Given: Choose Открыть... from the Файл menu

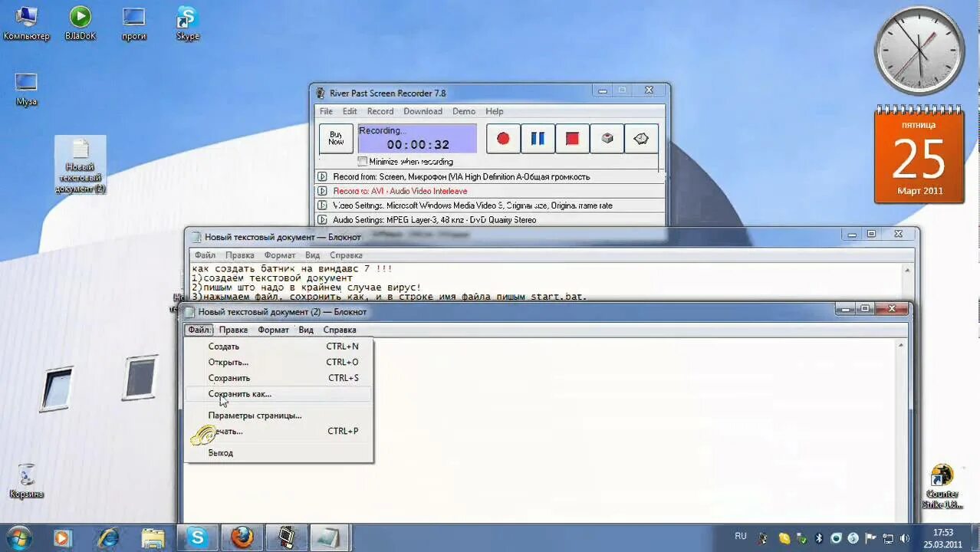Looking at the screenshot, I should pos(278,362).
